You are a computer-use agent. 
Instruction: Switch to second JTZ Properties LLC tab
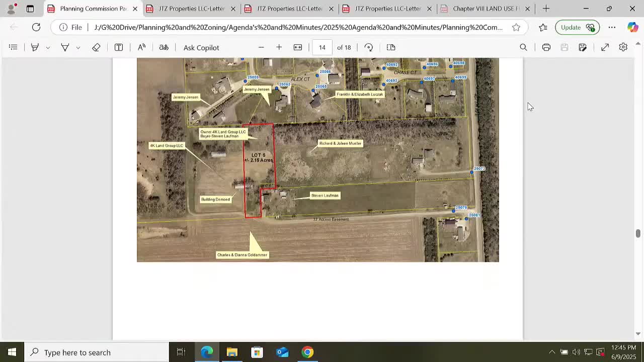[x=289, y=9]
